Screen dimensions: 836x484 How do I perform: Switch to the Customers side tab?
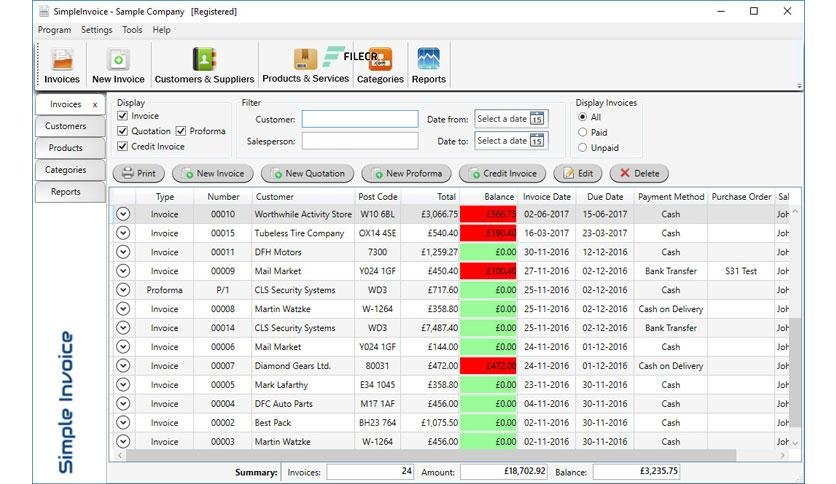[70, 126]
